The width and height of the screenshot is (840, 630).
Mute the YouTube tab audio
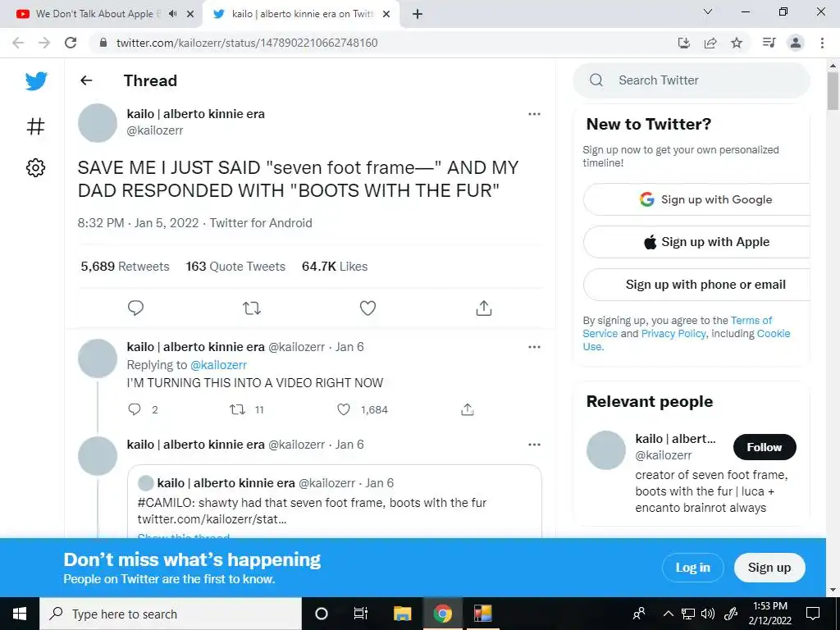pyautogui.click(x=172, y=14)
